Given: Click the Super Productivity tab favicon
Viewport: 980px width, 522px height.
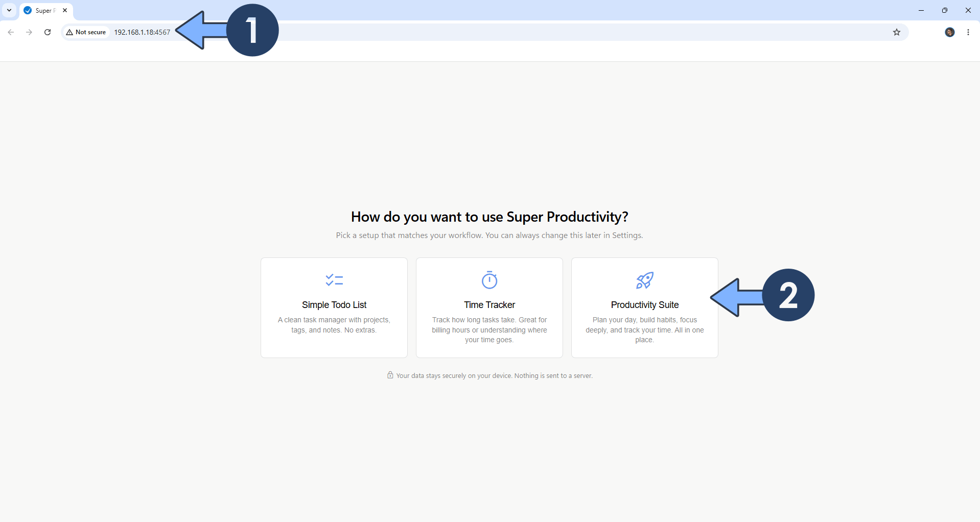Looking at the screenshot, I should tap(28, 10).
